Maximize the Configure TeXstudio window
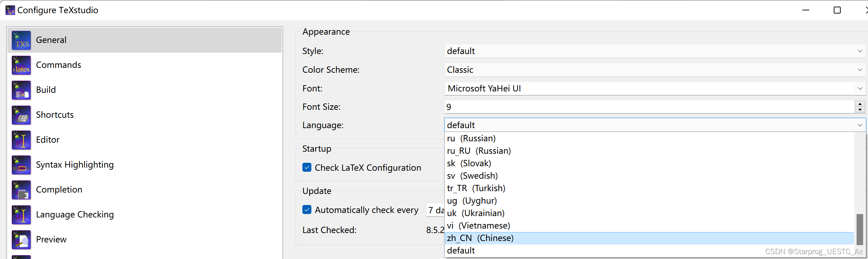The width and height of the screenshot is (868, 259). click(837, 10)
